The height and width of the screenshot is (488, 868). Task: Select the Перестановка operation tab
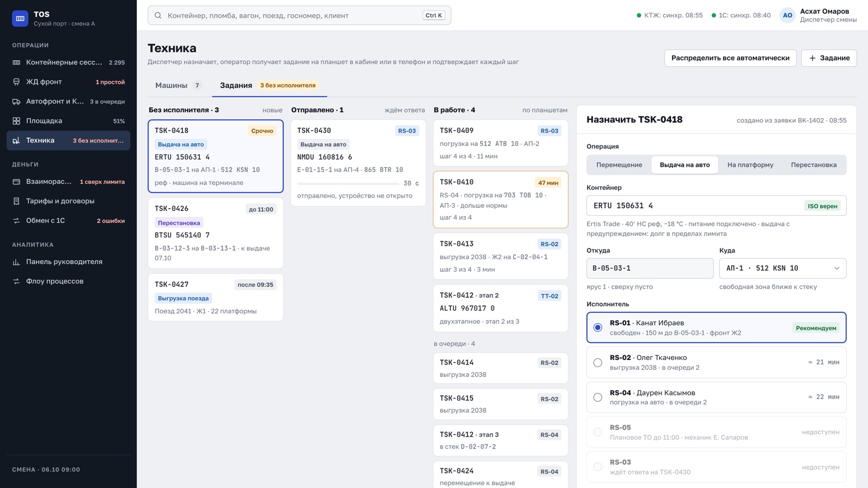pos(813,165)
